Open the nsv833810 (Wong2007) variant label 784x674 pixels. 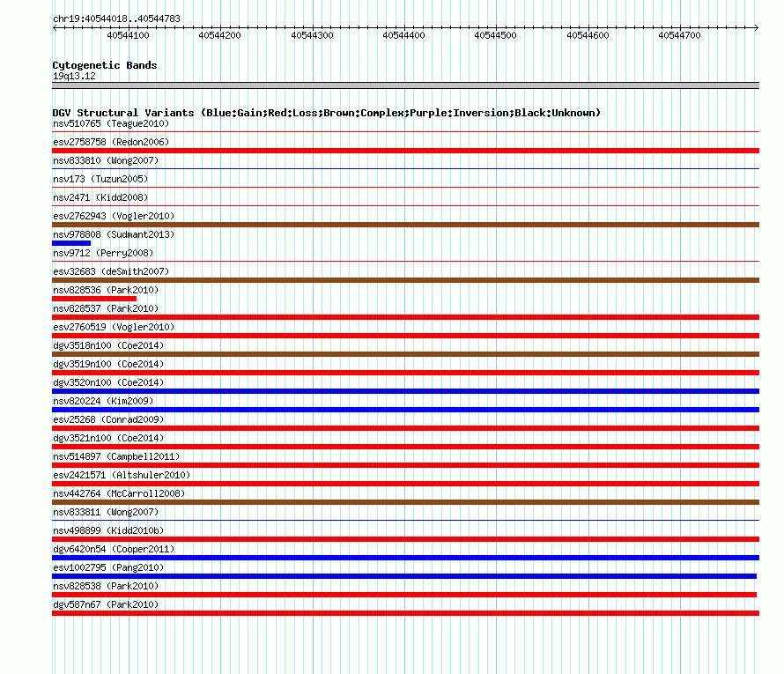pyautogui.click(x=106, y=160)
